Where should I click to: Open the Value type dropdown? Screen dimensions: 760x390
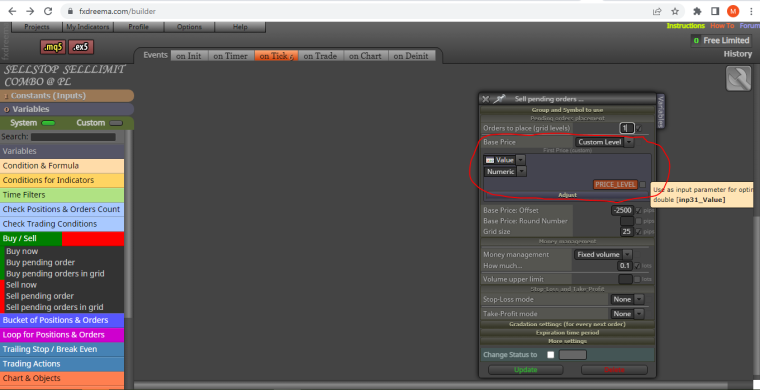[504, 160]
